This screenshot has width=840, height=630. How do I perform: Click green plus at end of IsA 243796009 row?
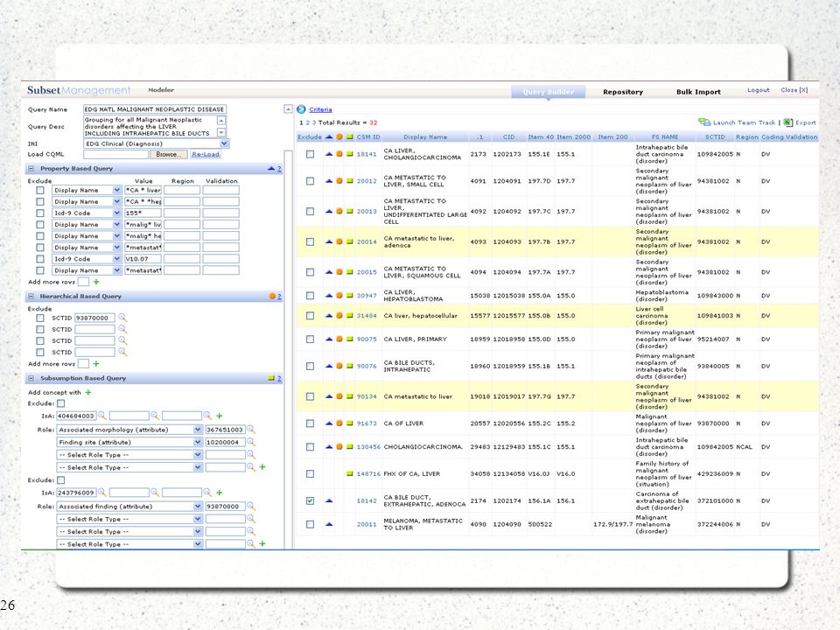click(219, 493)
